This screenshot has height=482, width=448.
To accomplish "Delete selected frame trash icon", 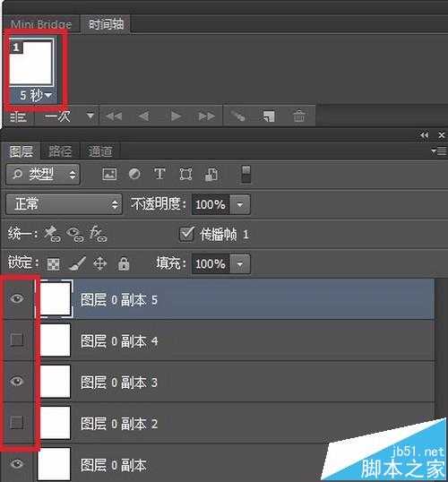I will 299,116.
